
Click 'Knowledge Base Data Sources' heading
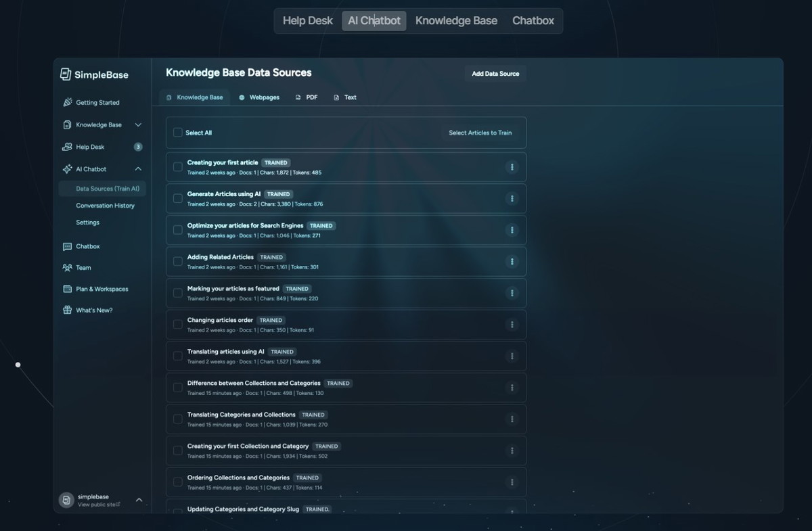pyautogui.click(x=239, y=72)
